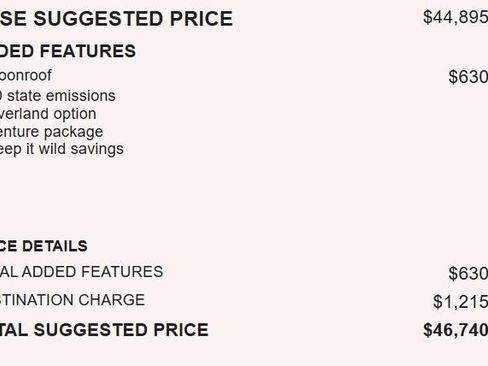
Task: Click the $630 total added features amount
Action: [468, 273]
